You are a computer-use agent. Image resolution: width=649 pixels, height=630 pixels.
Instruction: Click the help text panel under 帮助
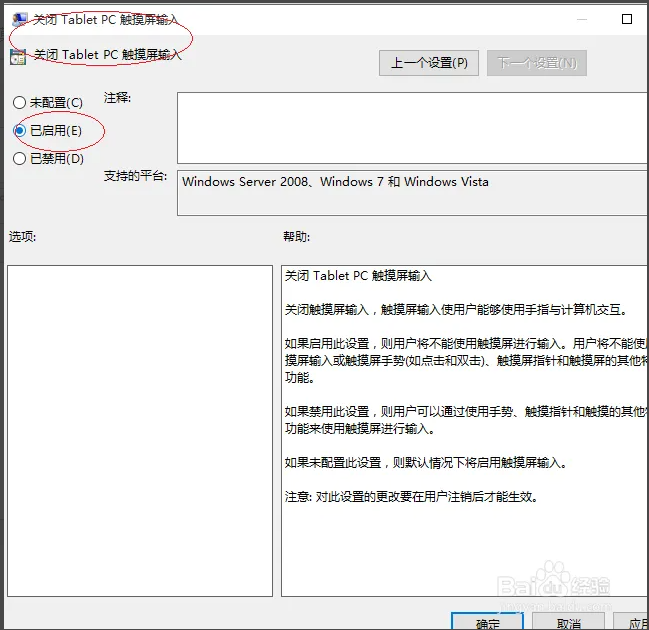(x=460, y=430)
